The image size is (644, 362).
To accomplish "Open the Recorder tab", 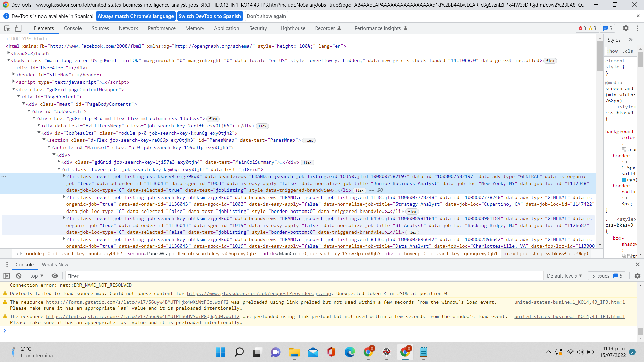I will (x=328, y=28).
